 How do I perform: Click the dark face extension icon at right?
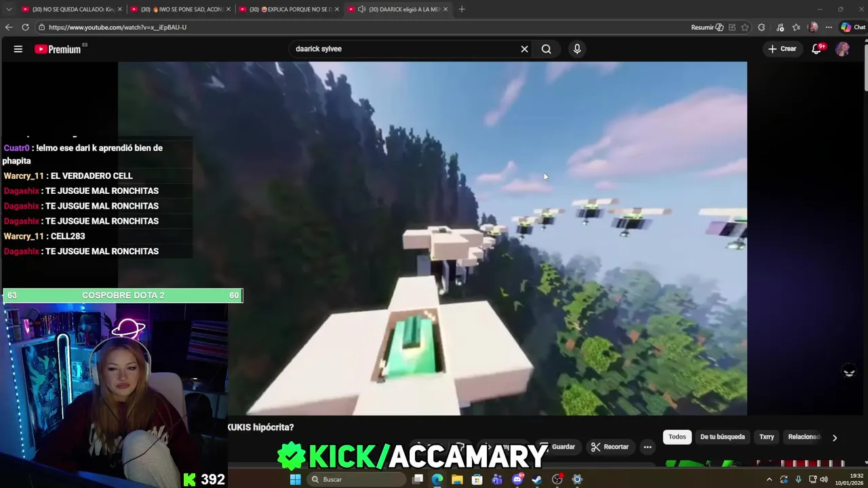point(849,371)
